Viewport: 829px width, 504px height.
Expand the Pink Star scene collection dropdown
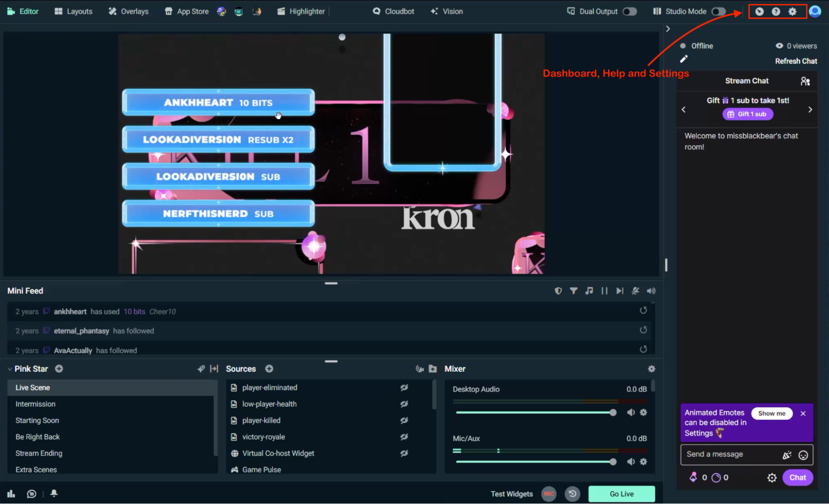point(10,369)
